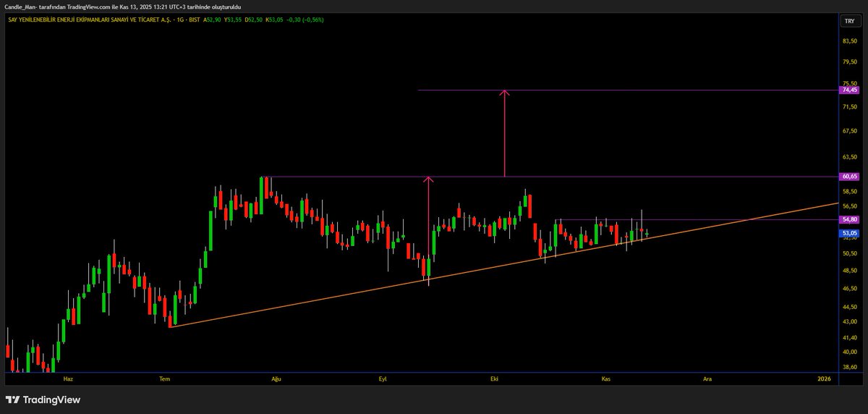Click the Haz month label on time axis

tap(69, 379)
